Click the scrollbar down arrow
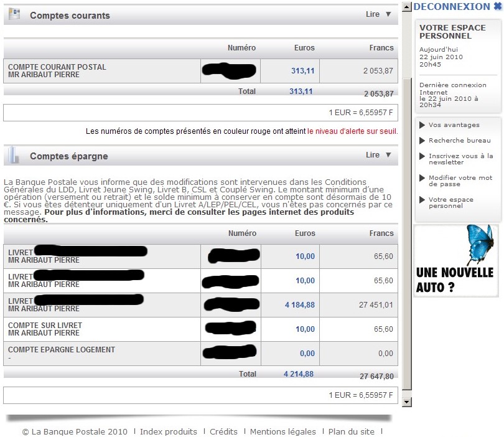The height and width of the screenshot is (437, 504). tap(406, 402)
